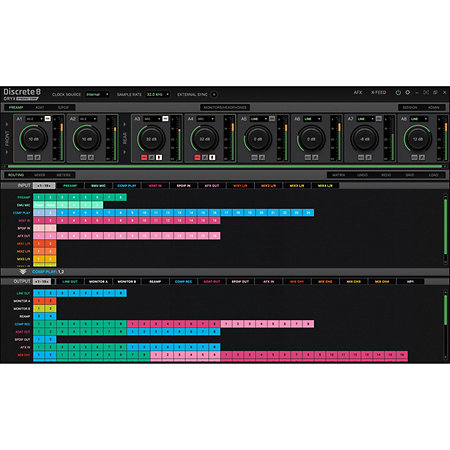Toggle 48V phantom power on channel A3
450x450 pixels.
pyautogui.click(x=144, y=157)
